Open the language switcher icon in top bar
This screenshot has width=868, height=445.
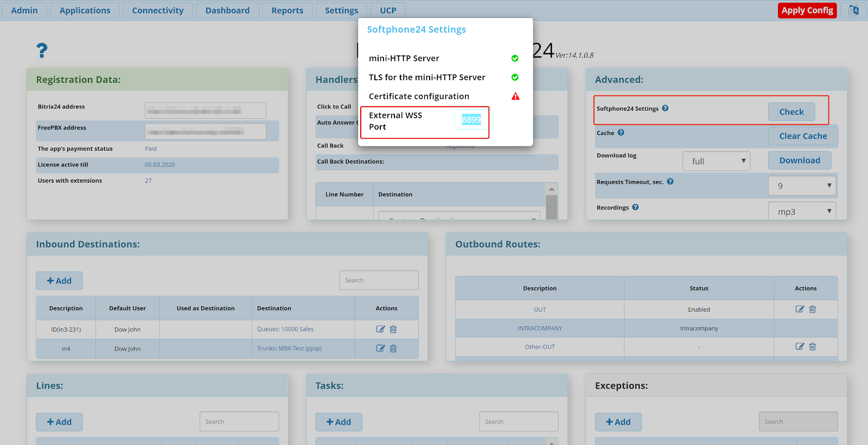tap(853, 10)
